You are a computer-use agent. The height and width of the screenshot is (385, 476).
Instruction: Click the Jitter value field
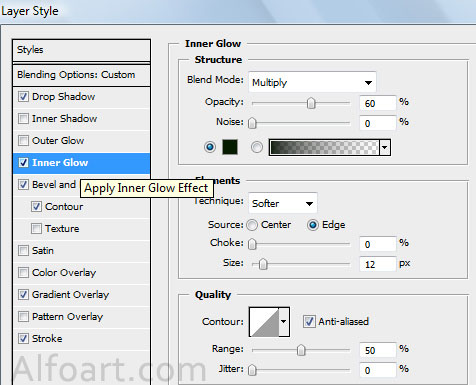click(x=378, y=370)
